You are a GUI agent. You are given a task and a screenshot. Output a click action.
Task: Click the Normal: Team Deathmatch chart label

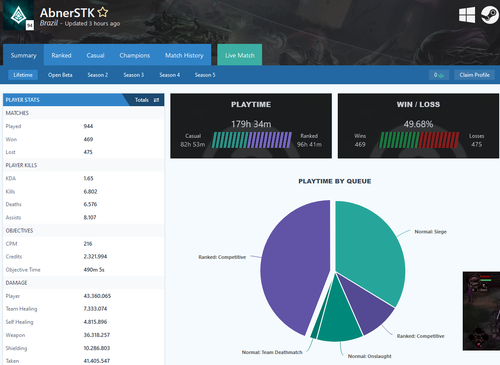272,352
